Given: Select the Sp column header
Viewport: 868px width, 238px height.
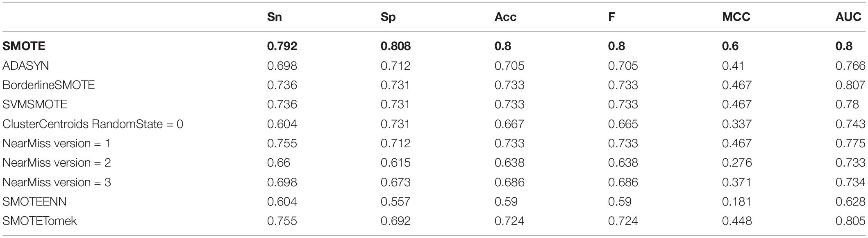Looking at the screenshot, I should tap(388, 17).
